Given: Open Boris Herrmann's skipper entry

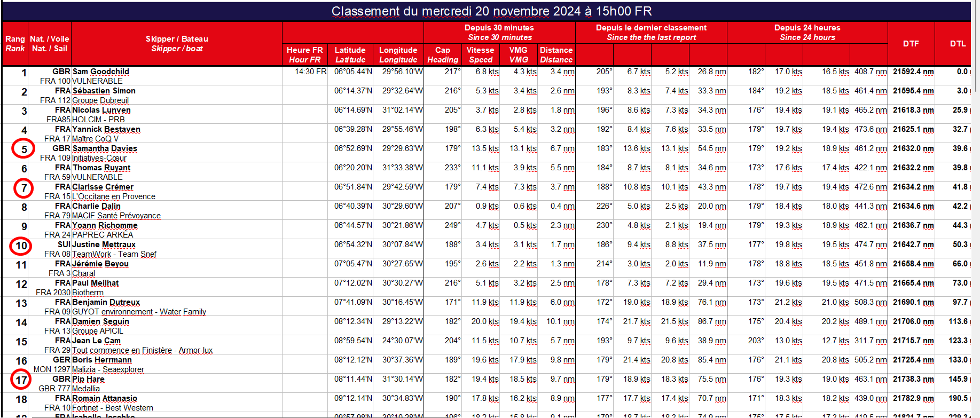Looking at the screenshot, I should click(101, 360).
